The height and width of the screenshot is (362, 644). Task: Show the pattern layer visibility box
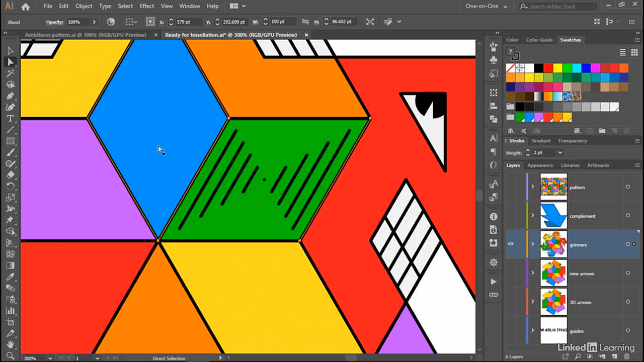pyautogui.click(x=511, y=187)
